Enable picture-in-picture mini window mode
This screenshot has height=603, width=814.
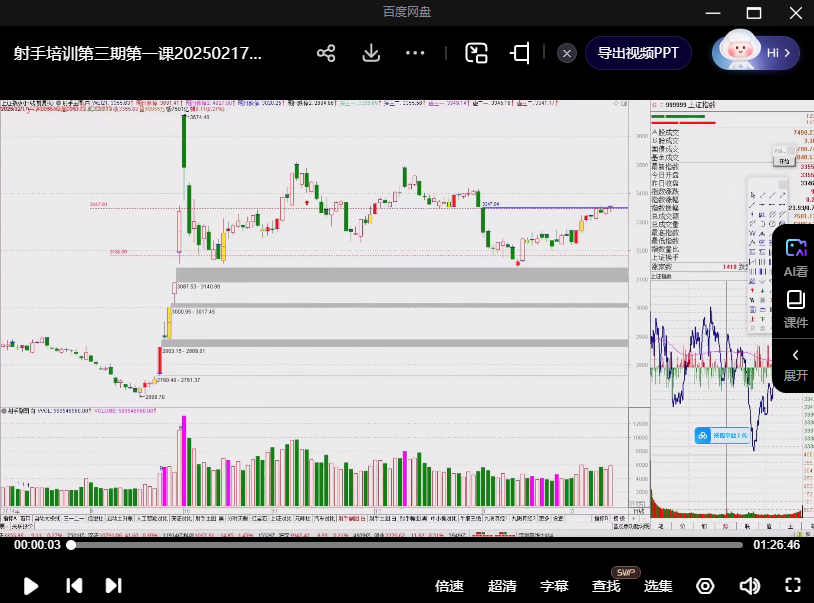(476, 53)
